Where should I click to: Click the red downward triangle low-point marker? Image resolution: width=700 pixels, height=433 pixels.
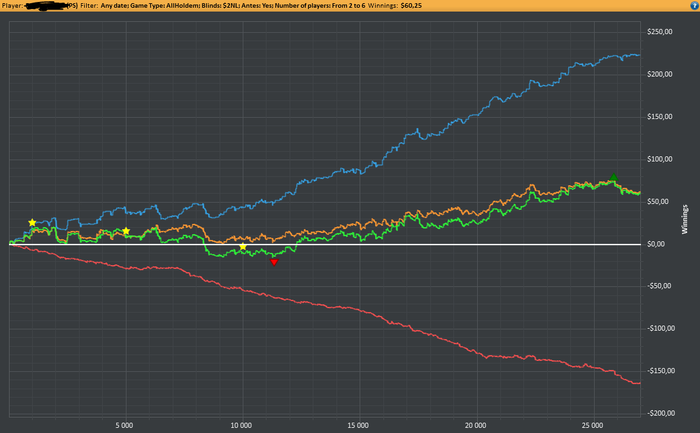tap(274, 262)
